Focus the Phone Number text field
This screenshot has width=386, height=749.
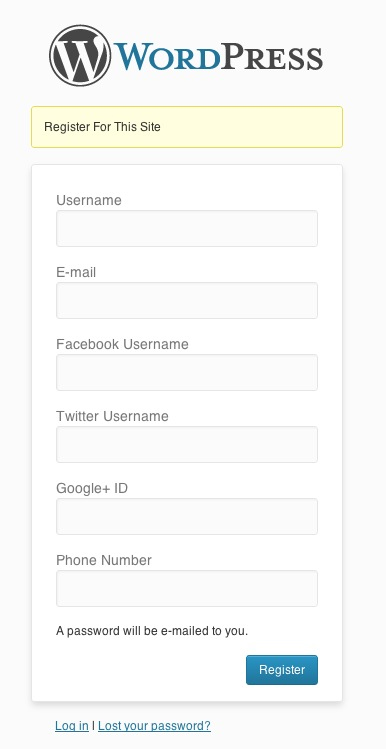coord(187,588)
